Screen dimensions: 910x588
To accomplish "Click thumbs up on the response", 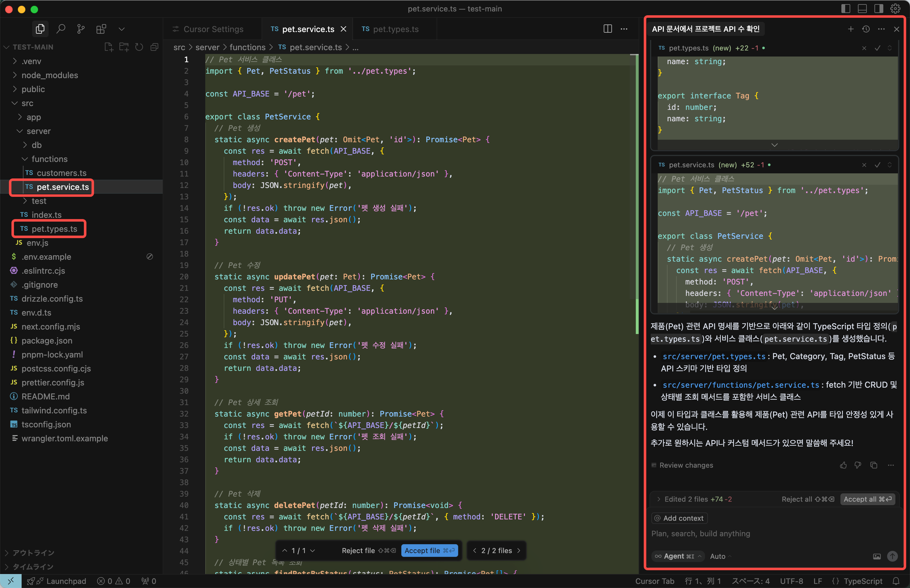I will [x=843, y=465].
